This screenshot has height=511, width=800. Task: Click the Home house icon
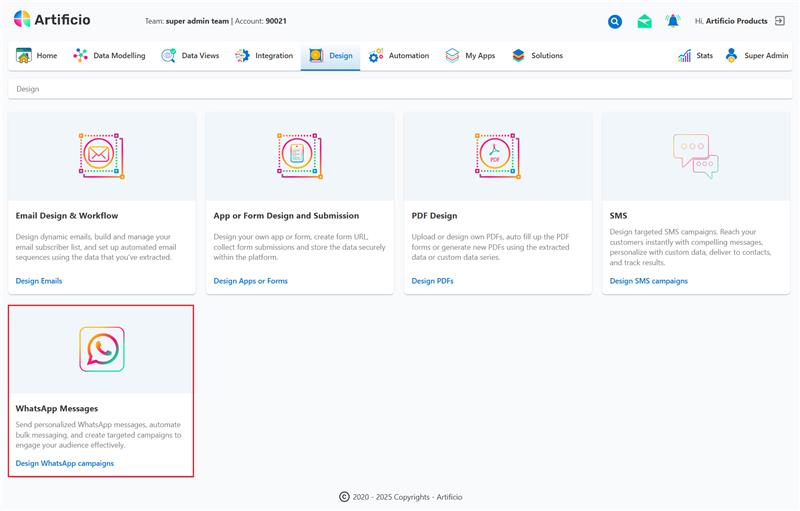[x=23, y=56]
